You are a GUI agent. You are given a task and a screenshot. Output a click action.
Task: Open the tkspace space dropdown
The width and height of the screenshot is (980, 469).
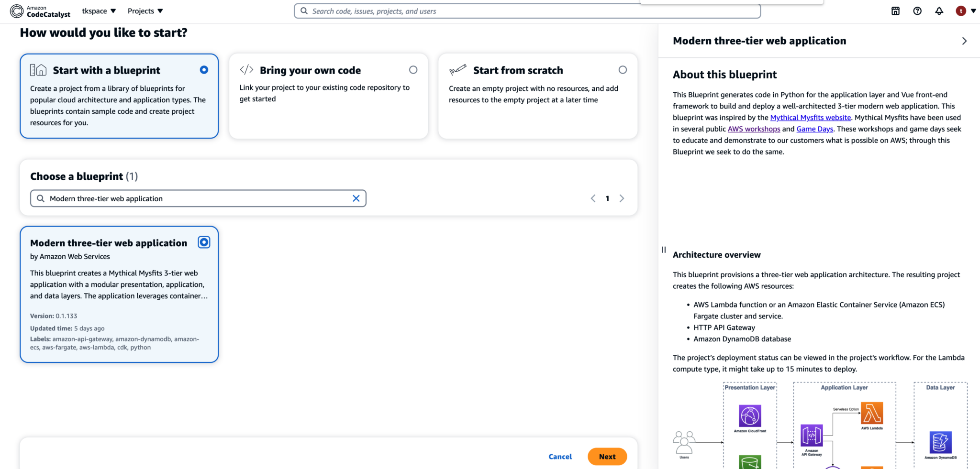click(x=99, y=11)
